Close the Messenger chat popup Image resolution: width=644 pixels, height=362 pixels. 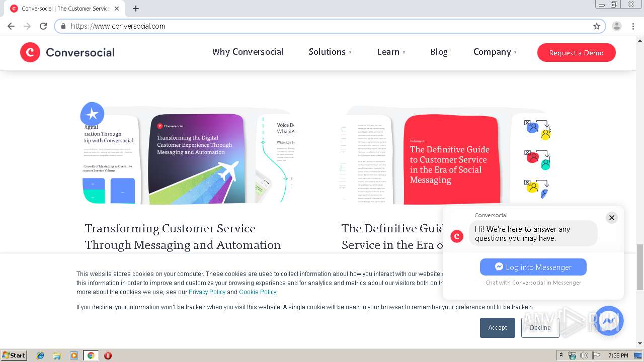pyautogui.click(x=612, y=218)
